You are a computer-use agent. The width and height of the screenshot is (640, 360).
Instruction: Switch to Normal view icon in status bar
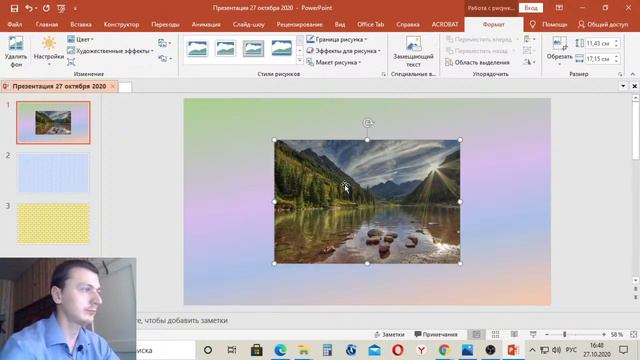point(476,334)
